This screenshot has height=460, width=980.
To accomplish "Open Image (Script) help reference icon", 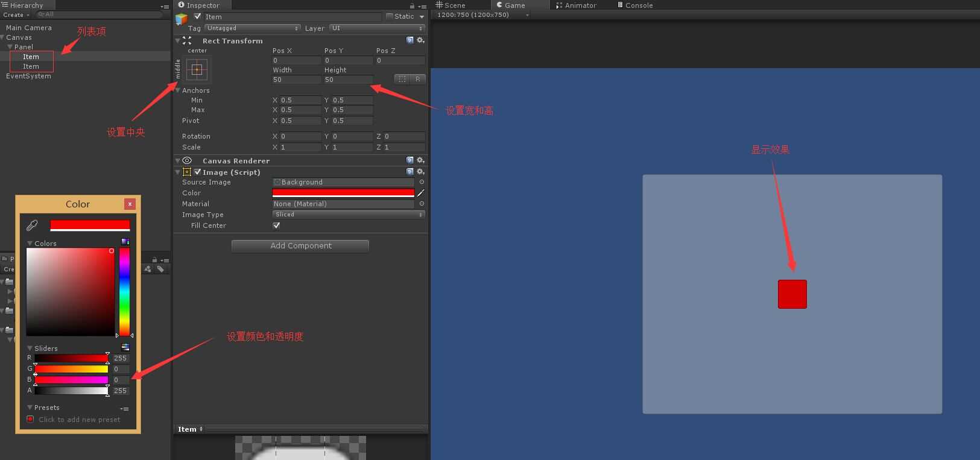I will (410, 172).
